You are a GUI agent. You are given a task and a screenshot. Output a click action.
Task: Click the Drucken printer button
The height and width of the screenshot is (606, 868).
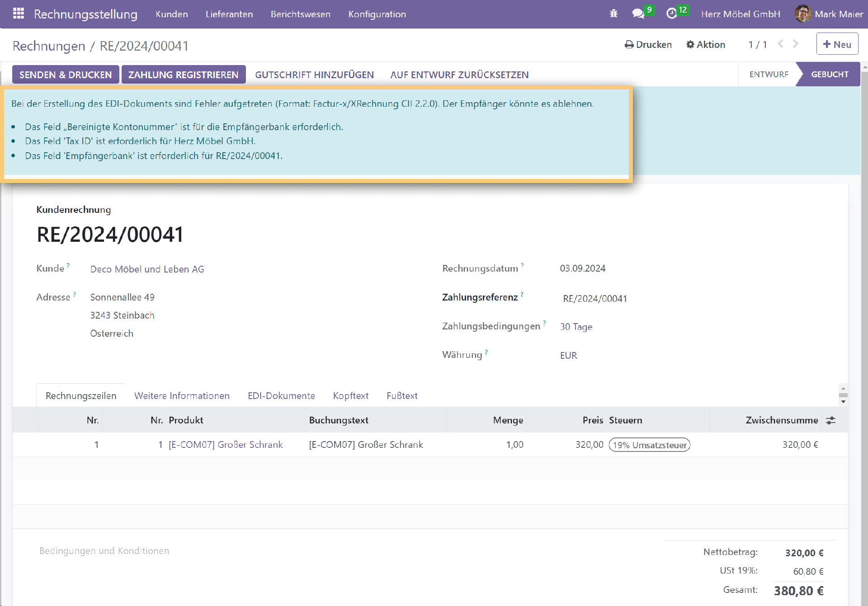tap(648, 44)
